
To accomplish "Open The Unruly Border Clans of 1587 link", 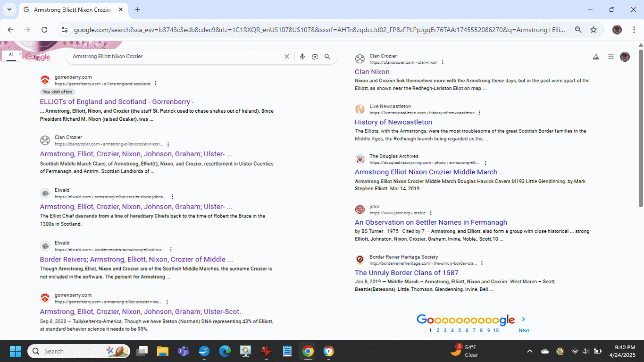I will tap(407, 272).
